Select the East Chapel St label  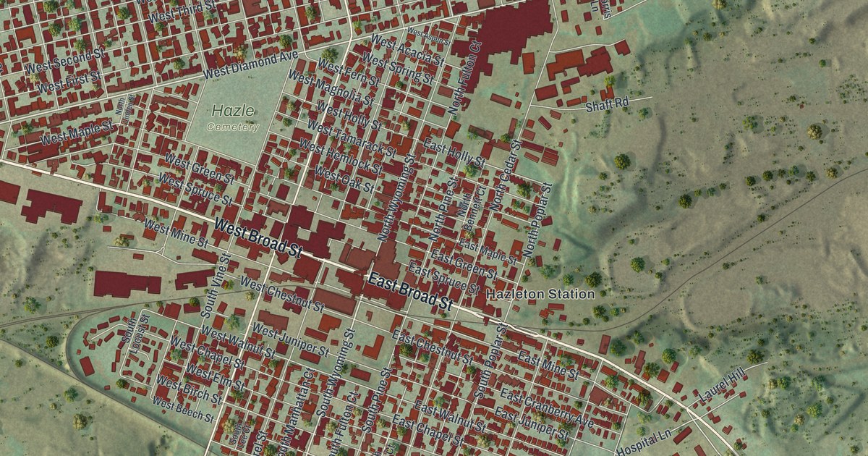[x=428, y=429]
